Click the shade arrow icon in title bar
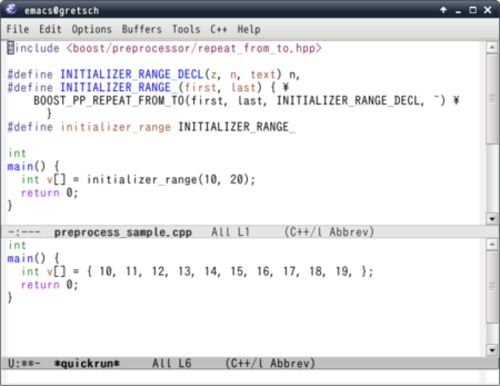500x386 pixels. (x=443, y=10)
